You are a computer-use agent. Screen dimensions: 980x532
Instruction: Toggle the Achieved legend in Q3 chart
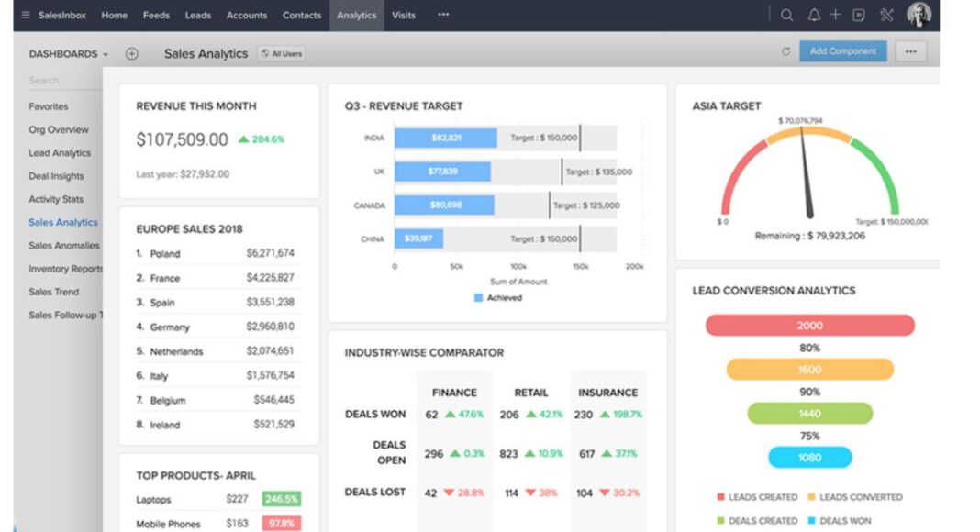coord(496,297)
